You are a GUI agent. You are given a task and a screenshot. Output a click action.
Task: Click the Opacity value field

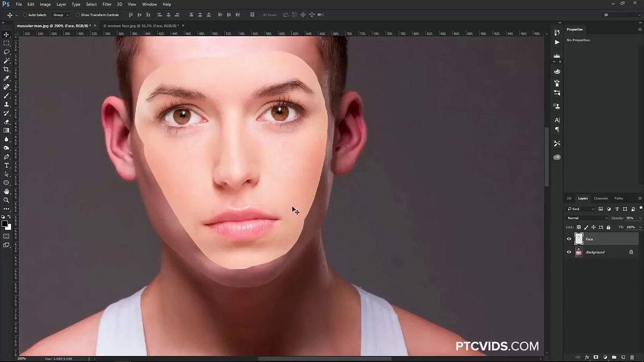click(631, 218)
